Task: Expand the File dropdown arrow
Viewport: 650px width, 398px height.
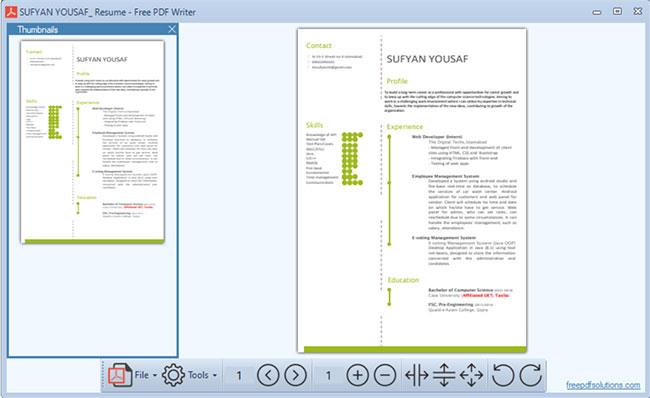Action: pyautogui.click(x=155, y=375)
